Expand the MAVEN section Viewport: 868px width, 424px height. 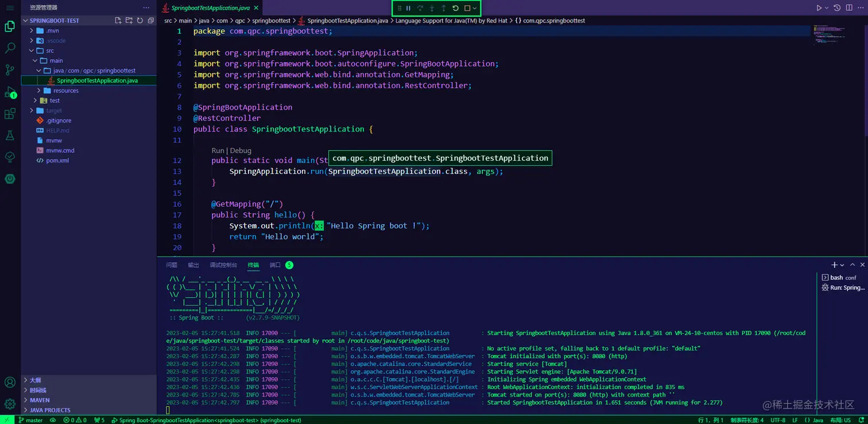click(x=88, y=400)
